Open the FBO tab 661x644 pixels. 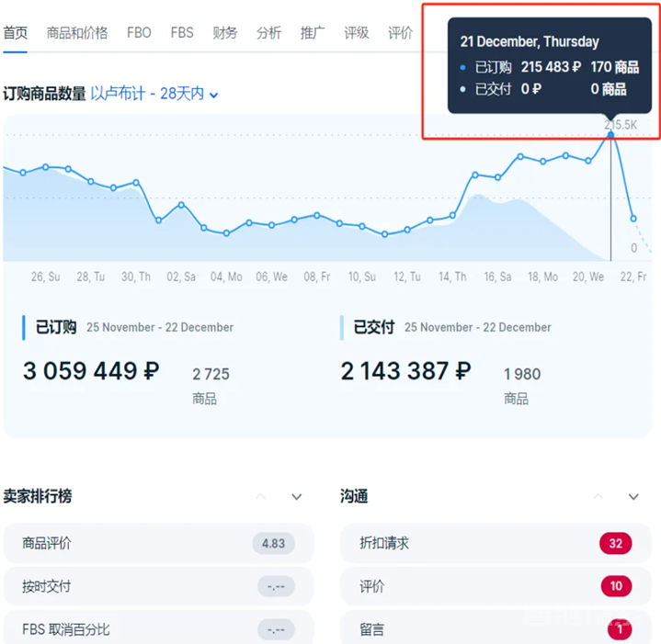tap(139, 33)
